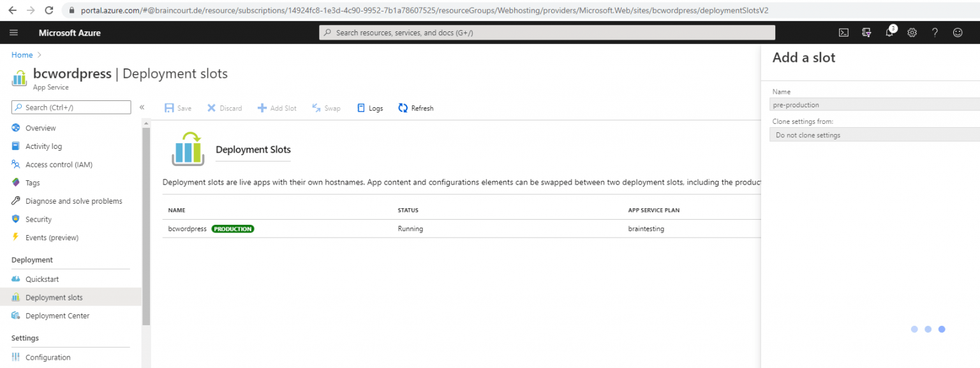Open the directory and subscription filter
The width and height of the screenshot is (980, 368).
tap(866, 33)
